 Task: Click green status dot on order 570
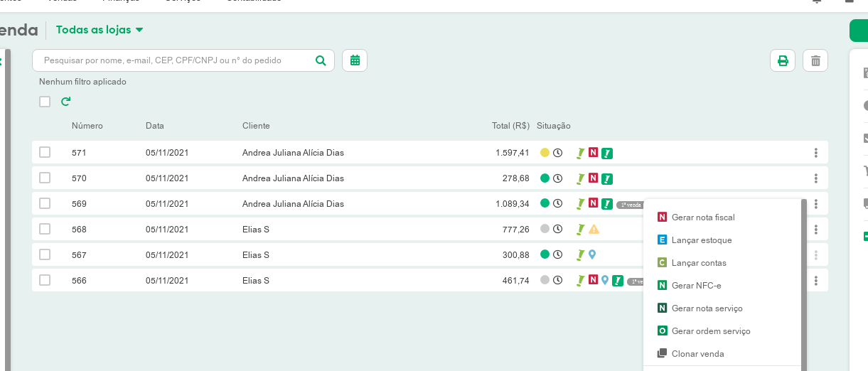click(545, 178)
